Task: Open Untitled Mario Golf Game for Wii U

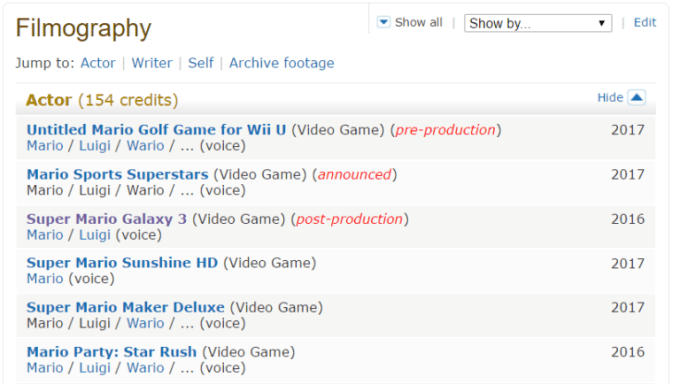Action: coord(156,130)
